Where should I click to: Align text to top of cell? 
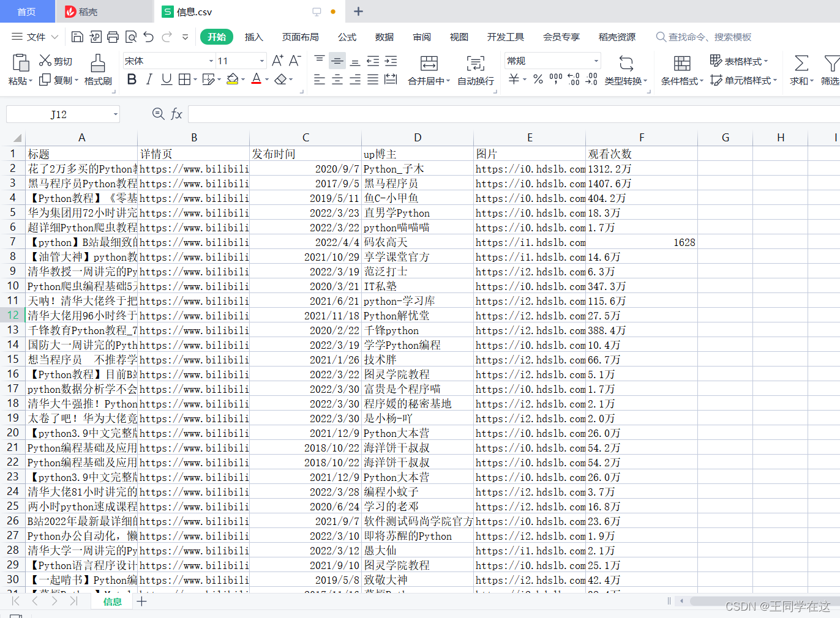(x=320, y=61)
